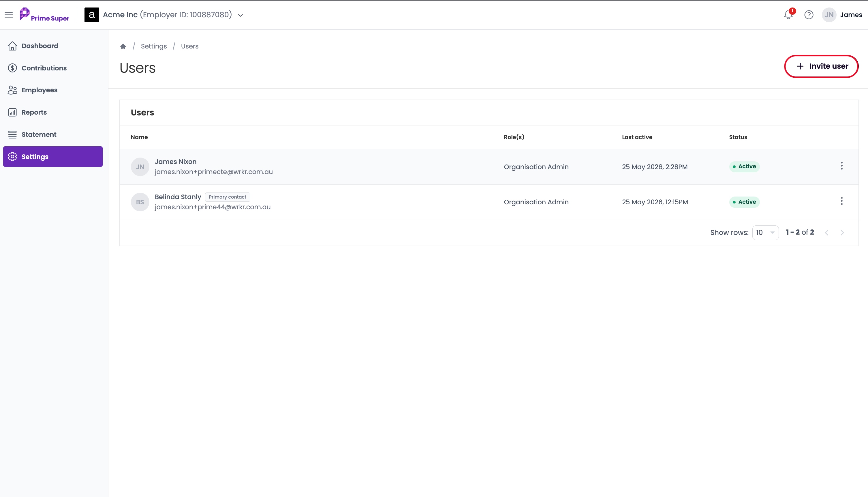Toggle the hamburger menu icon
The width and height of the screenshot is (868, 497).
9,15
